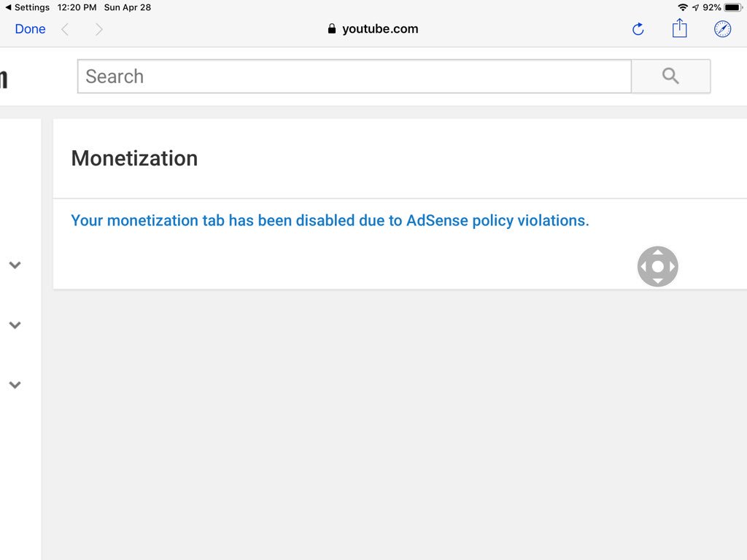Tap the Wi-Fi status icon
Screen dimensions: 747x560
(683, 7)
